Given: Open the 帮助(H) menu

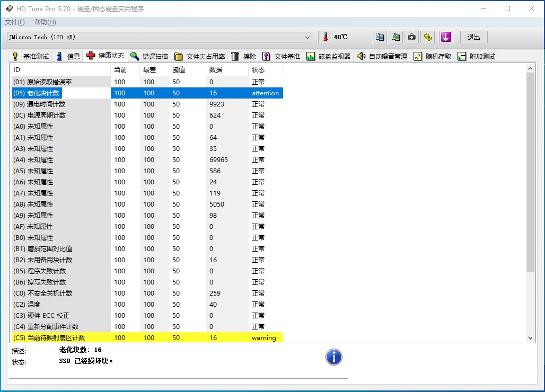Looking at the screenshot, I should click(45, 22).
